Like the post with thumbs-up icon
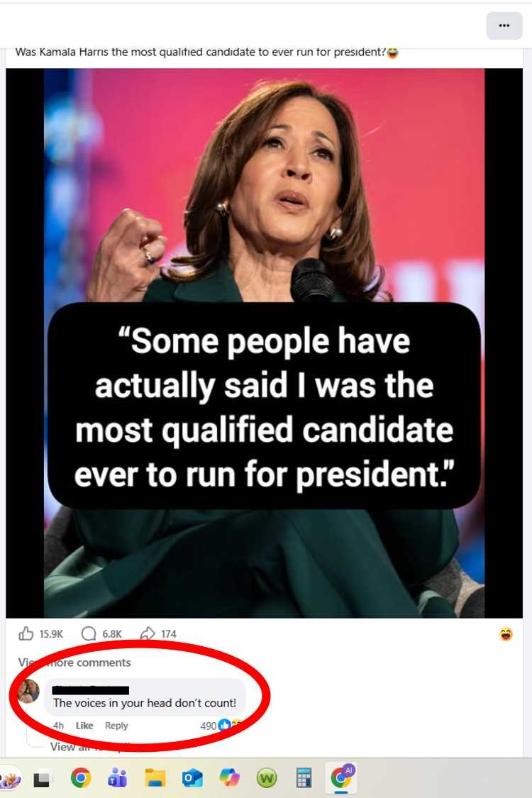This screenshot has height=798, width=532. pyautogui.click(x=26, y=633)
